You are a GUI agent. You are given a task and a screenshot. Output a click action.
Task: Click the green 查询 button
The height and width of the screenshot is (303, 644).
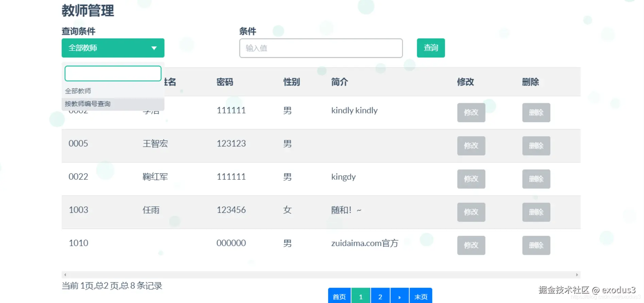point(431,48)
